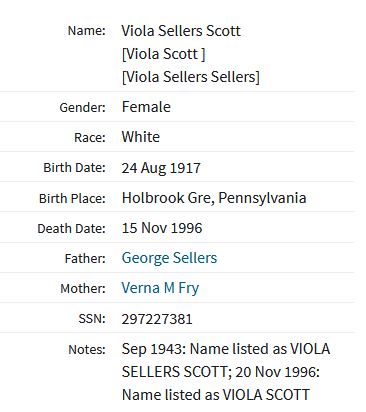Click the name Viola Sellers Scott
The image size is (366, 412).
181,31
